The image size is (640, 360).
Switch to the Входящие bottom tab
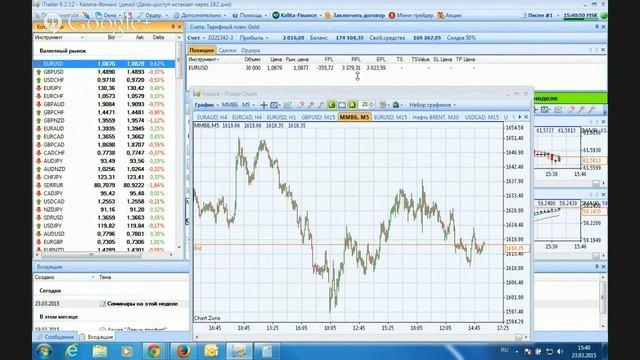pos(97,337)
